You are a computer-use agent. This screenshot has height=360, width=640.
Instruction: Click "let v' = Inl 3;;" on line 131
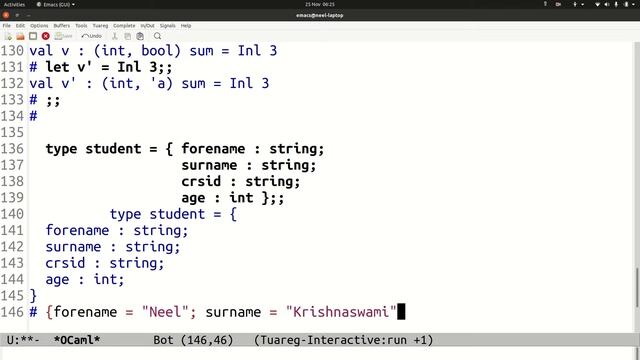pyautogui.click(x=109, y=67)
